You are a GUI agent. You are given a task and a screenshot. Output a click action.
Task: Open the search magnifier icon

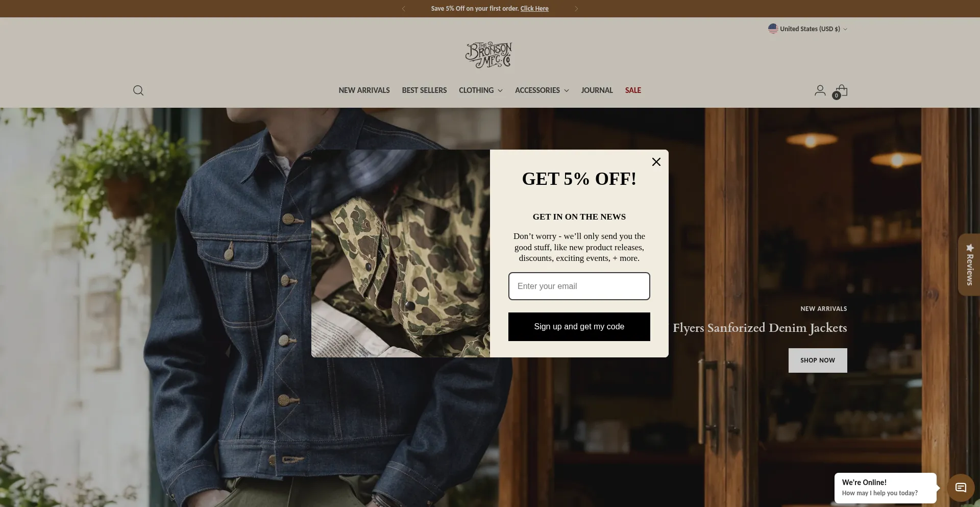click(138, 90)
